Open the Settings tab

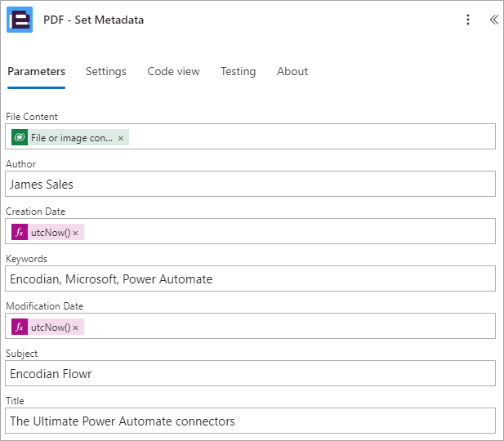pos(106,71)
